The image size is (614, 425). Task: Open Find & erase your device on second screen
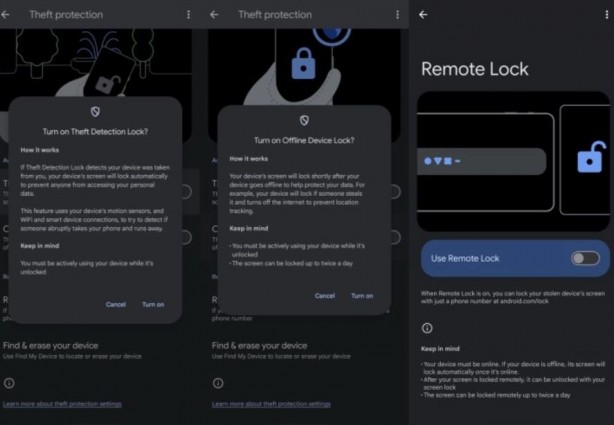pos(281,350)
